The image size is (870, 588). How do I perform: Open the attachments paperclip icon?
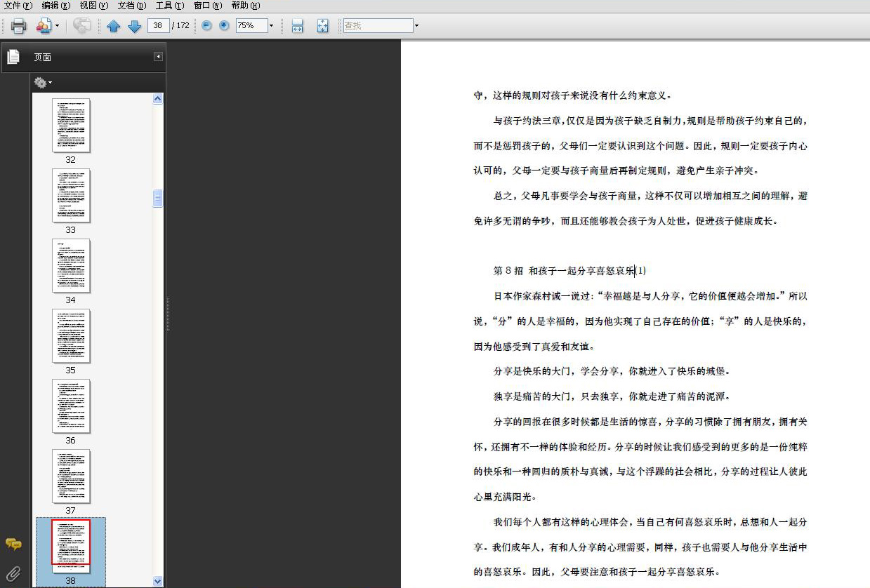pyautogui.click(x=13, y=573)
